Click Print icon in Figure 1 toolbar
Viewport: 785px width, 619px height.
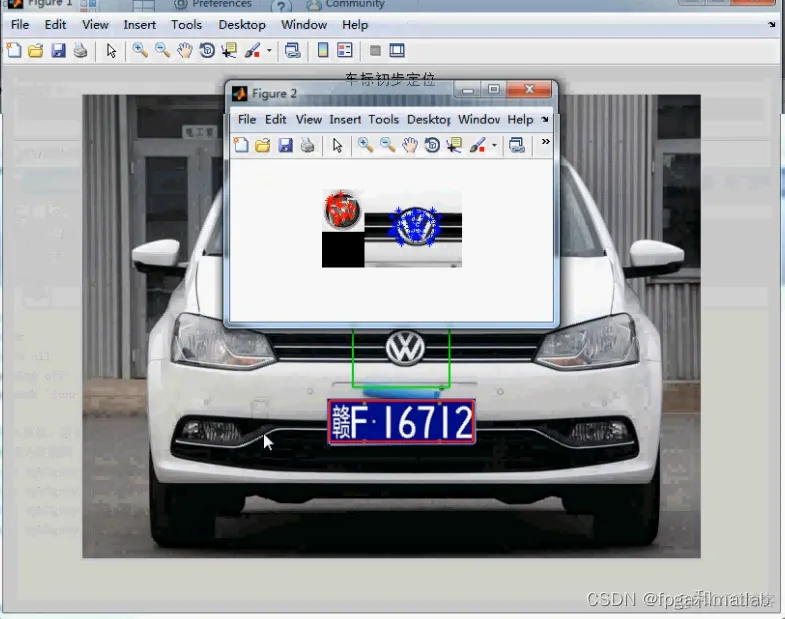point(80,51)
